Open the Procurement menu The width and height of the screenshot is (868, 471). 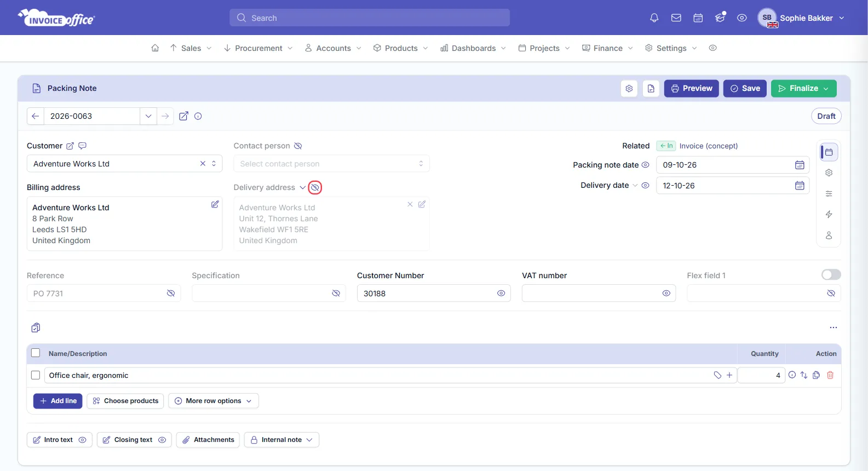[258, 48]
